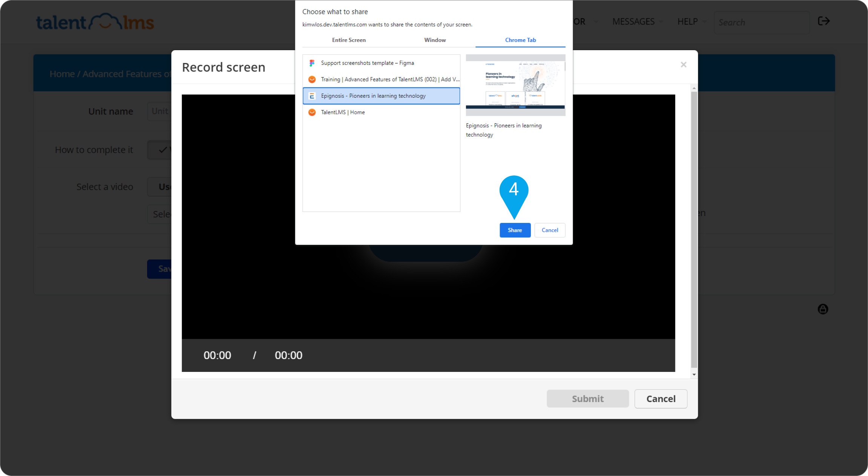Click the Unit name input field

[x=159, y=111]
